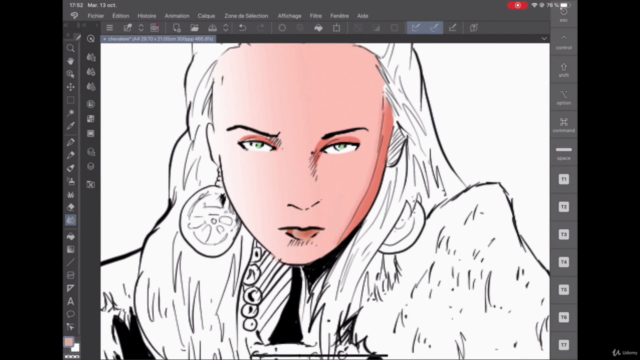Select the Gradient tool

(71, 249)
